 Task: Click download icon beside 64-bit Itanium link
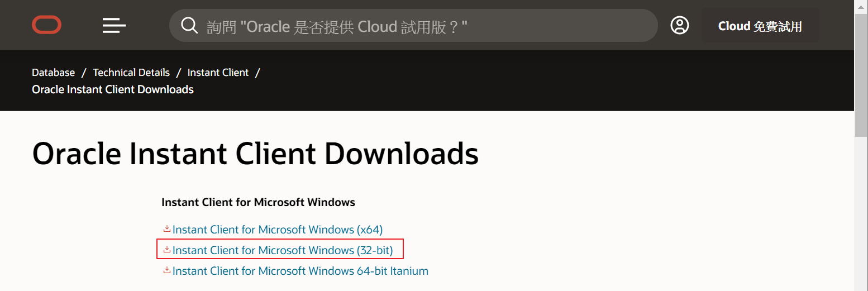(x=166, y=270)
